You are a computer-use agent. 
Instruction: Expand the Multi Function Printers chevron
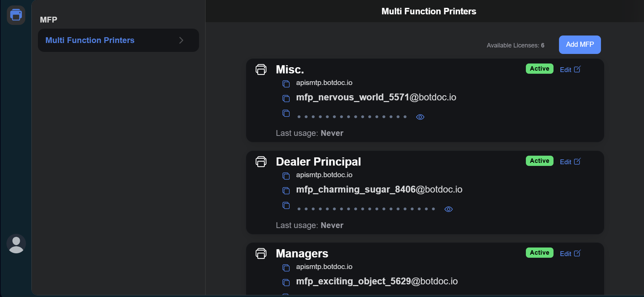point(181,40)
